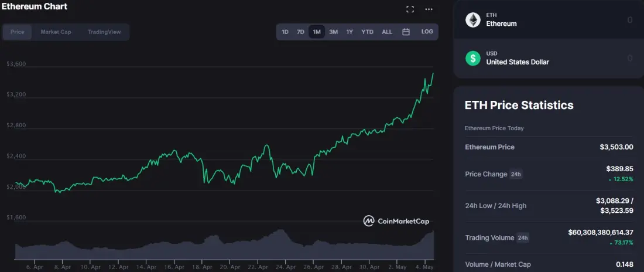
Task: Switch to the Price tab
Action: point(17,32)
